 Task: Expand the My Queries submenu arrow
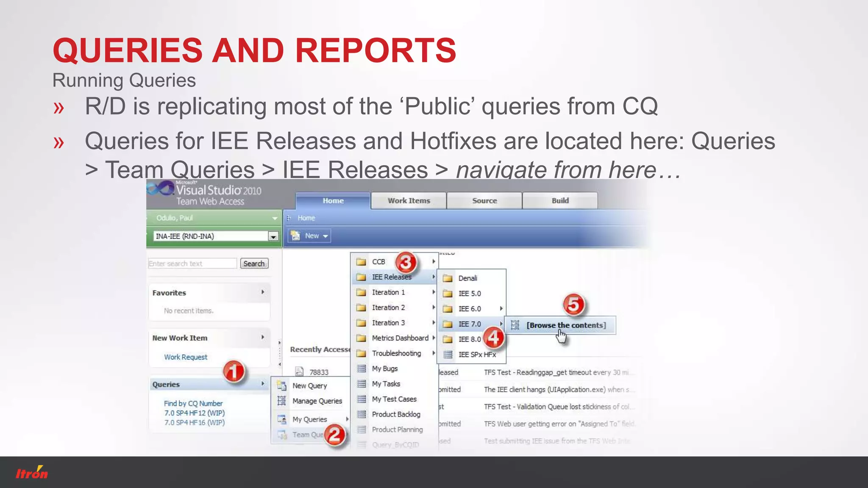tap(347, 419)
